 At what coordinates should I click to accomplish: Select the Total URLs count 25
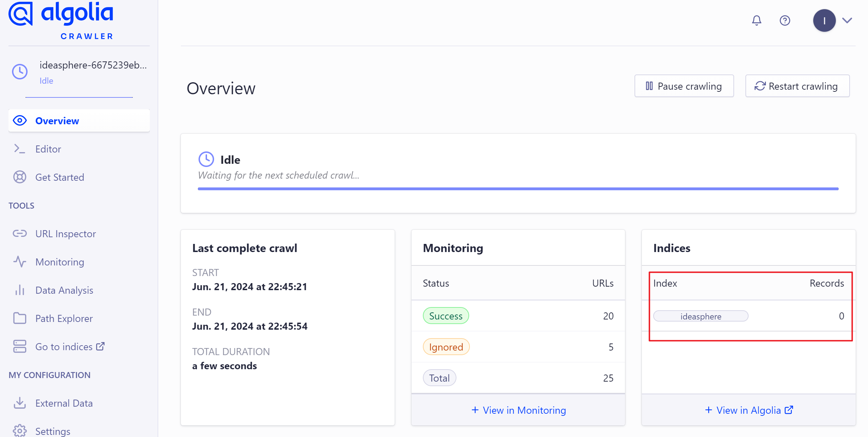coord(608,378)
